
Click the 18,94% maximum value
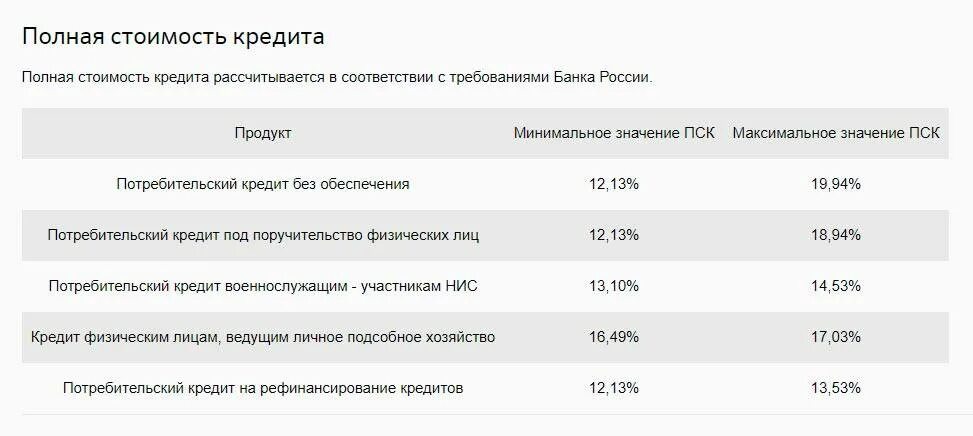(836, 235)
